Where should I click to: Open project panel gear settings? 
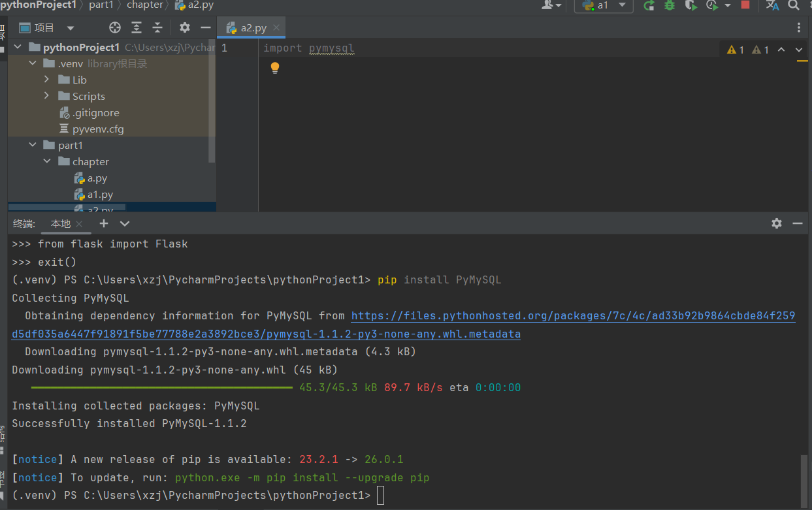tap(185, 27)
